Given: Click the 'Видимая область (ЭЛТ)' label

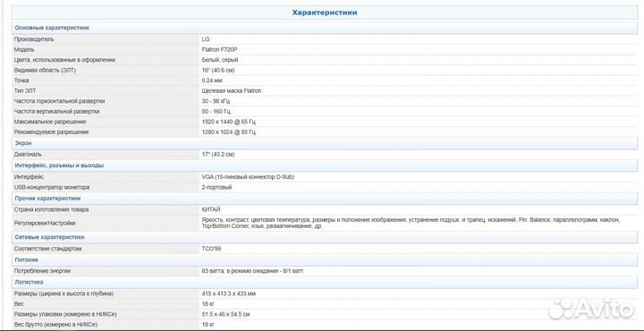Looking at the screenshot, I should pyautogui.click(x=45, y=70).
